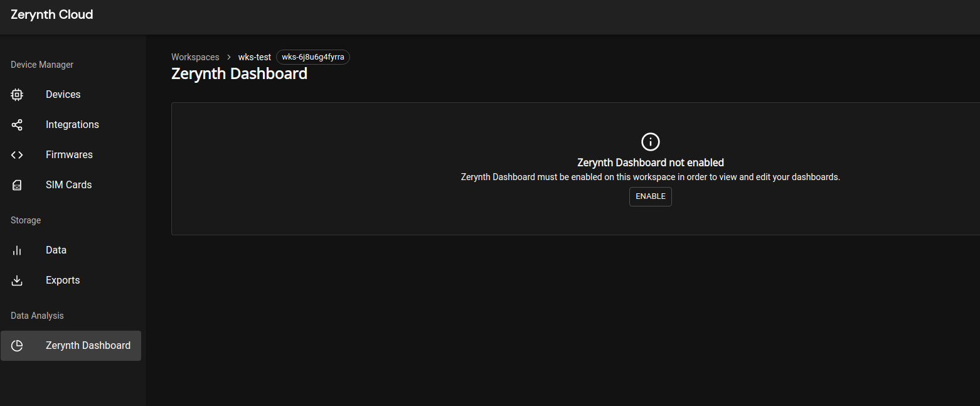Open the Data storage page
This screenshot has width=980, height=406.
[71, 250]
